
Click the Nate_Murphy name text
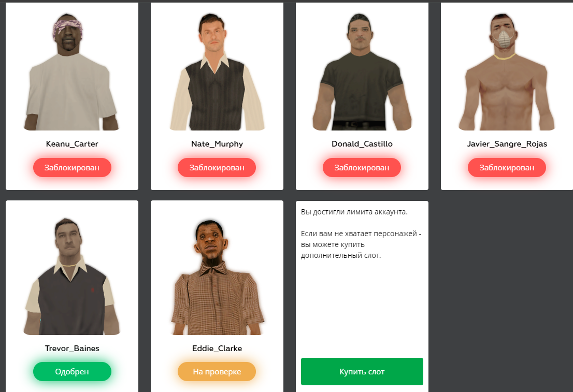pyautogui.click(x=217, y=144)
